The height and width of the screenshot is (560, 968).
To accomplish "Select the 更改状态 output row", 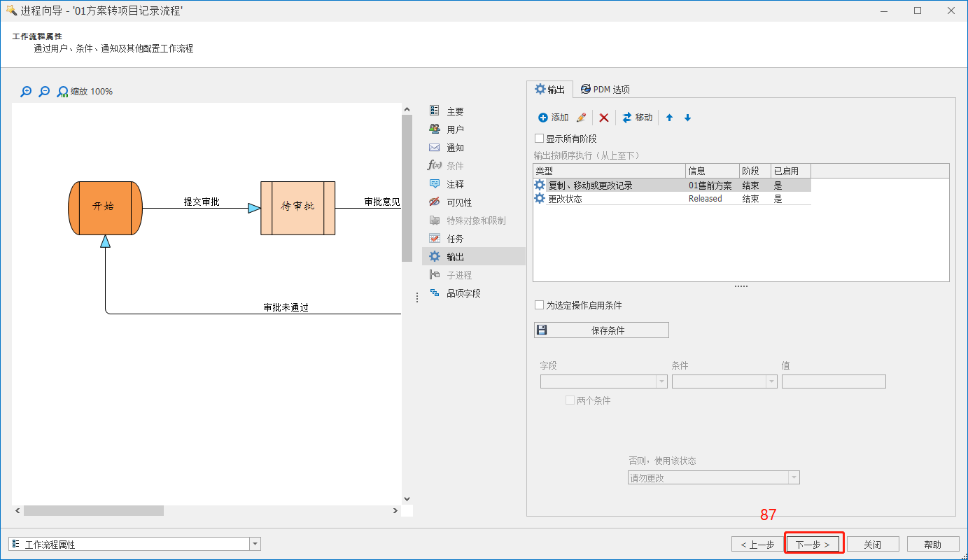I will point(565,199).
